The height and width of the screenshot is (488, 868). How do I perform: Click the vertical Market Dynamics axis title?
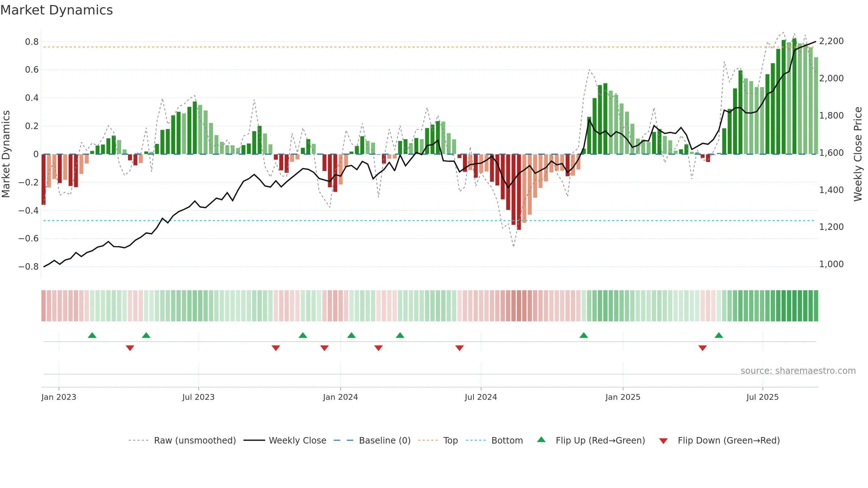click(x=6, y=154)
